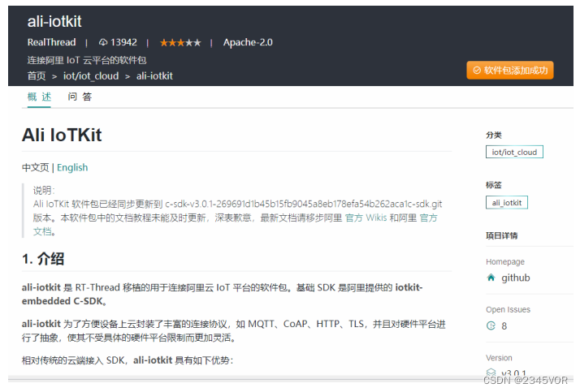Click the RealThread author name

51,42
